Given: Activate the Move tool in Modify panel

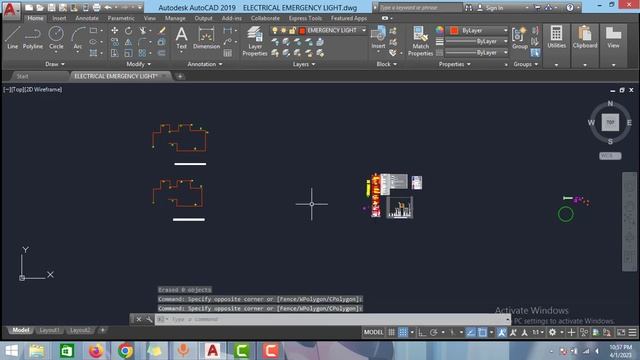Looking at the screenshot, I should pos(115,31).
